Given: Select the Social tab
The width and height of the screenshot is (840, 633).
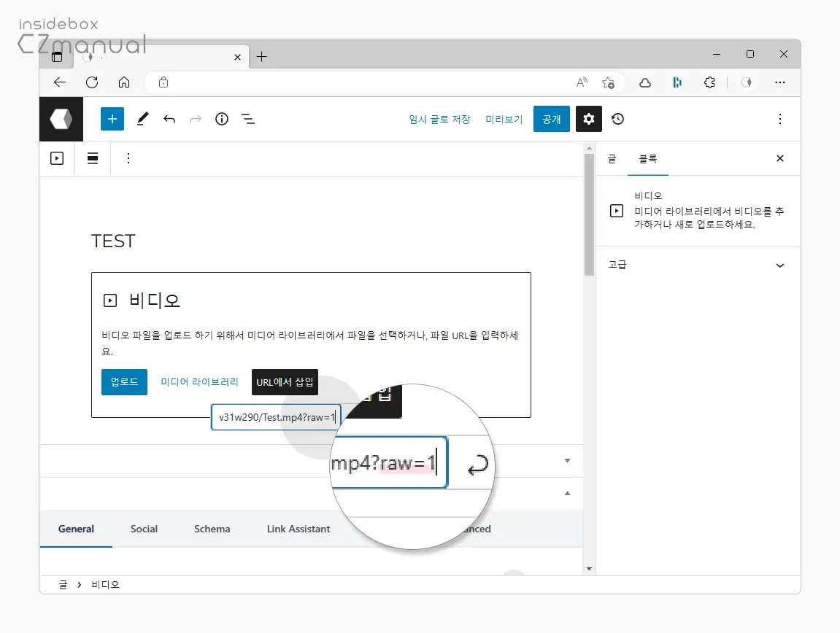Looking at the screenshot, I should [144, 529].
